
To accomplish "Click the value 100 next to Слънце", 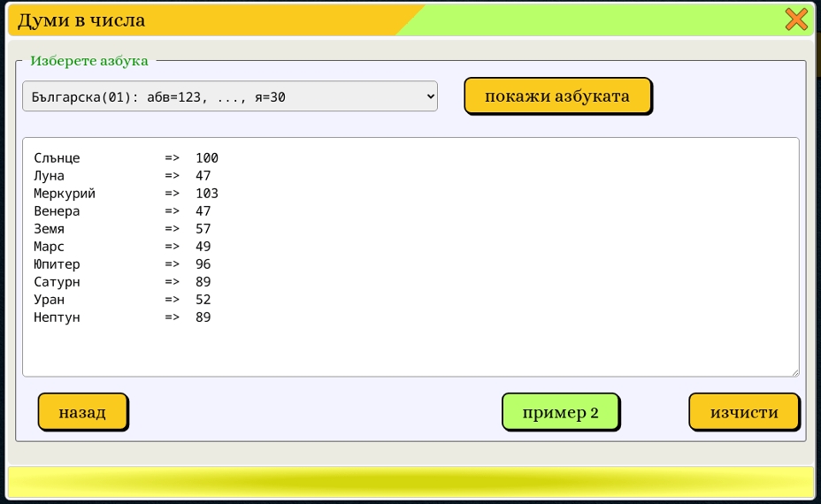I will pos(206,158).
